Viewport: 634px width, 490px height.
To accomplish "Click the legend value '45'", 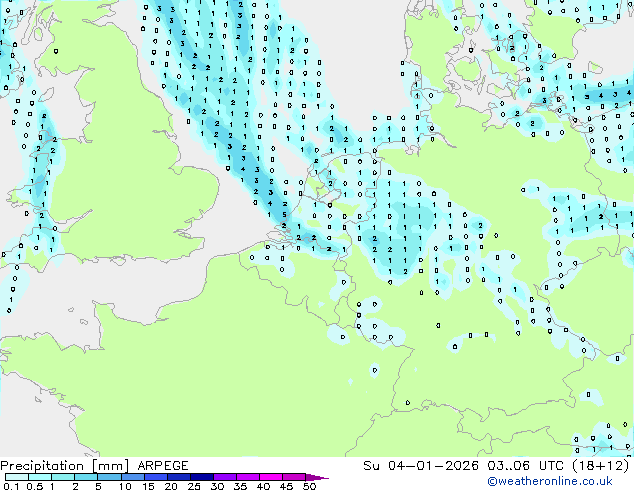I will pyautogui.click(x=286, y=486).
